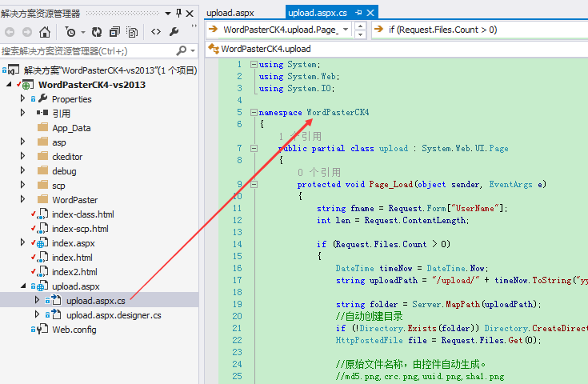This screenshot has height=384, width=588.
Task: Select the App_Data folder
Action: pyautogui.click(x=71, y=128)
